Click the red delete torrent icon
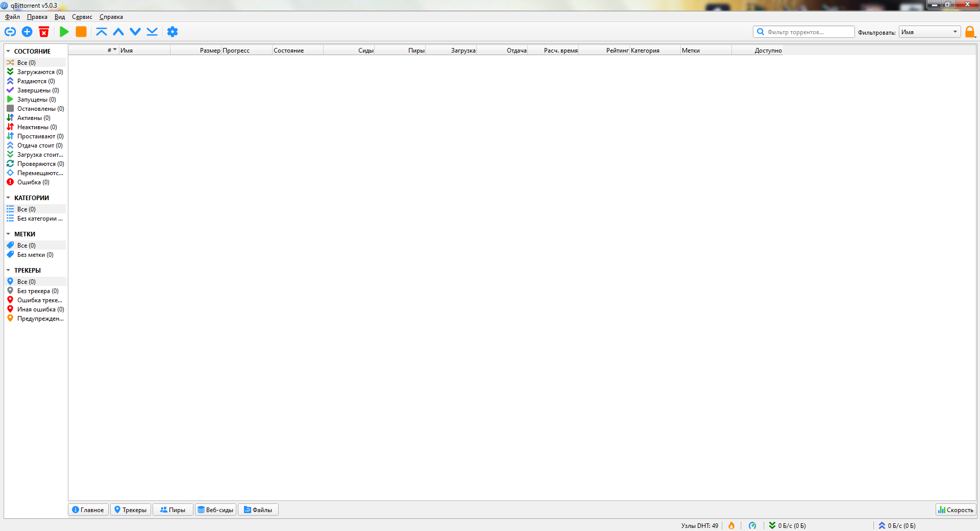The width and height of the screenshot is (980, 531). 44,32
